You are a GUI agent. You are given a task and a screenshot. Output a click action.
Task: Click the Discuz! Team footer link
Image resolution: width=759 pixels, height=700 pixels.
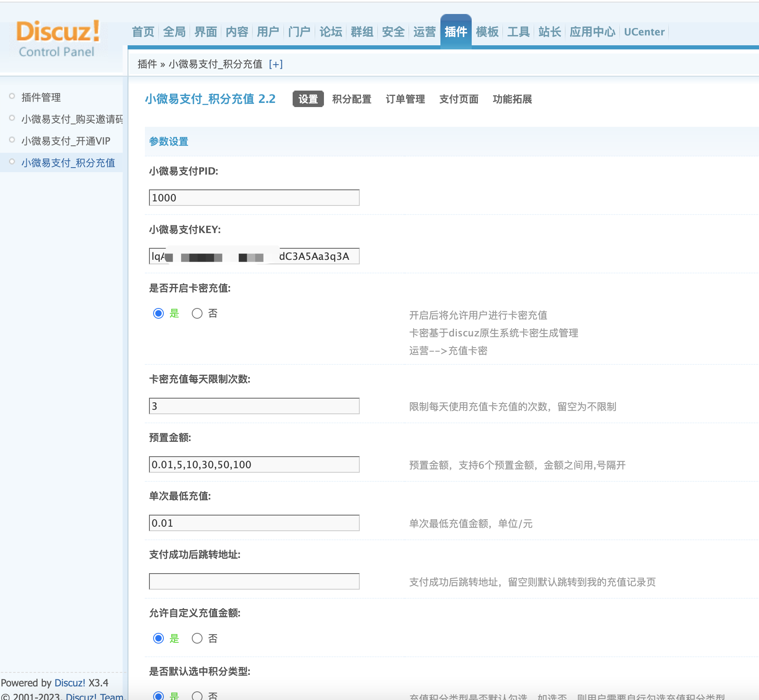coord(95,696)
